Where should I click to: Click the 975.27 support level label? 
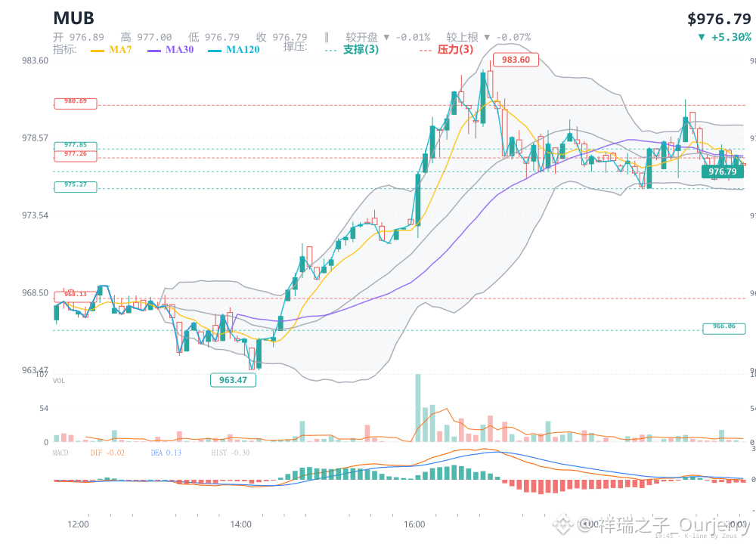75,187
